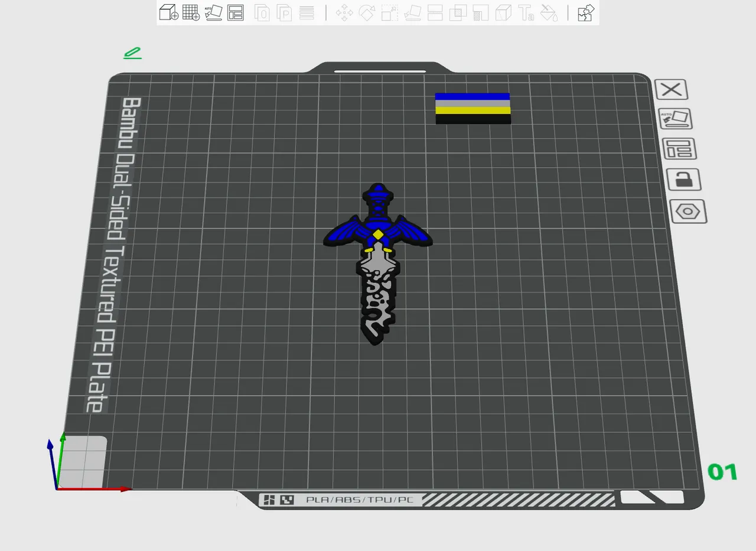Rename the plate using the pencil icon
The image size is (756, 551).
coord(132,53)
